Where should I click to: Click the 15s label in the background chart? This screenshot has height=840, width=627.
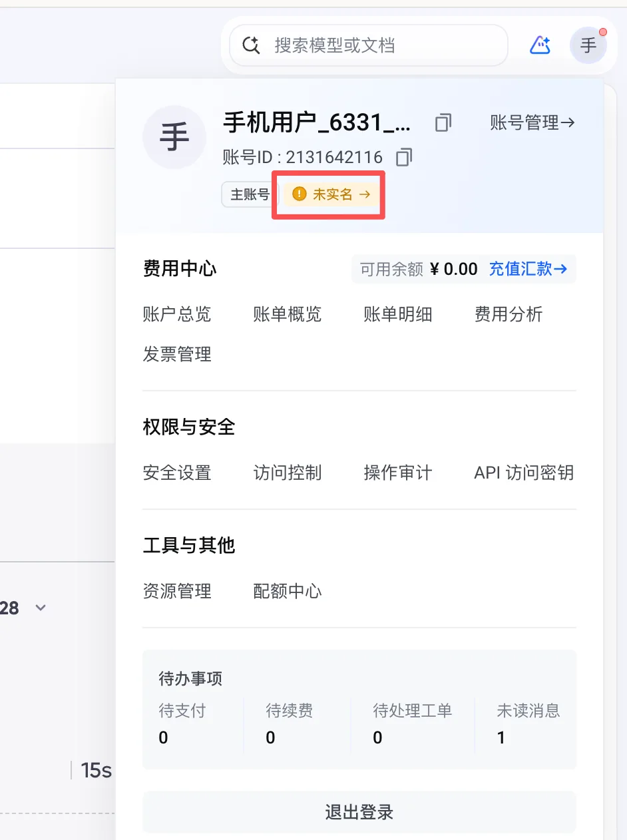(x=96, y=771)
